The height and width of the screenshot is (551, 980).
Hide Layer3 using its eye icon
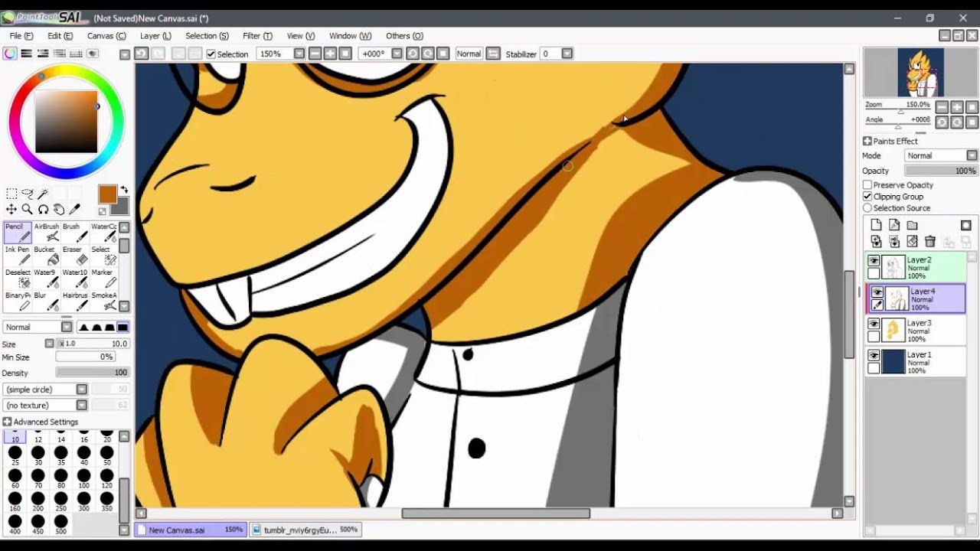pyautogui.click(x=874, y=324)
